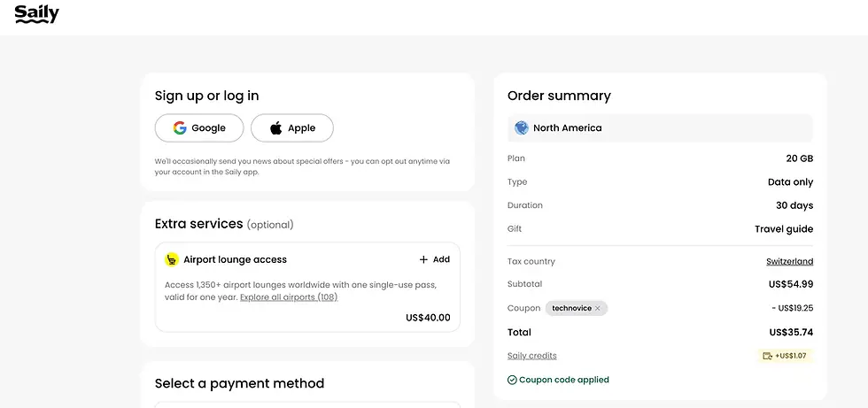Remove the technovice coupon with the x
The image size is (868, 408).
pyautogui.click(x=597, y=309)
